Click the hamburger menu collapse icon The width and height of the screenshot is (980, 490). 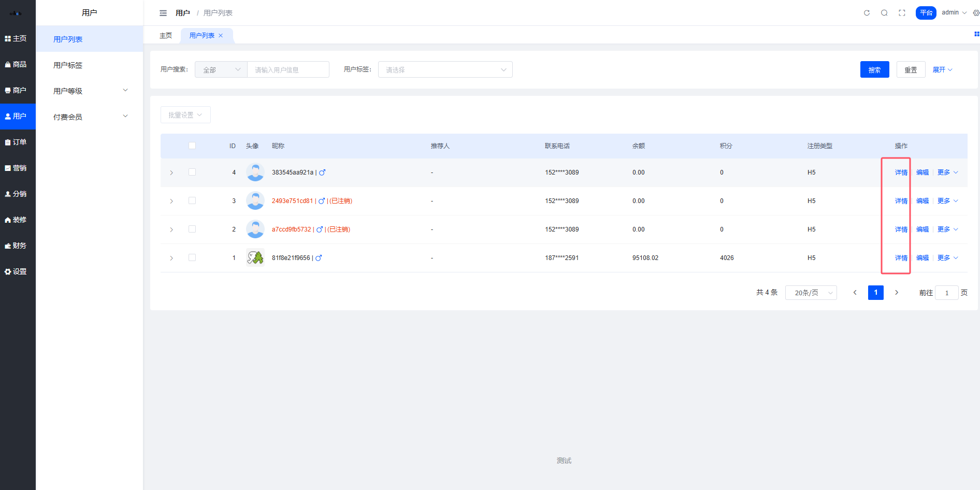click(x=163, y=13)
